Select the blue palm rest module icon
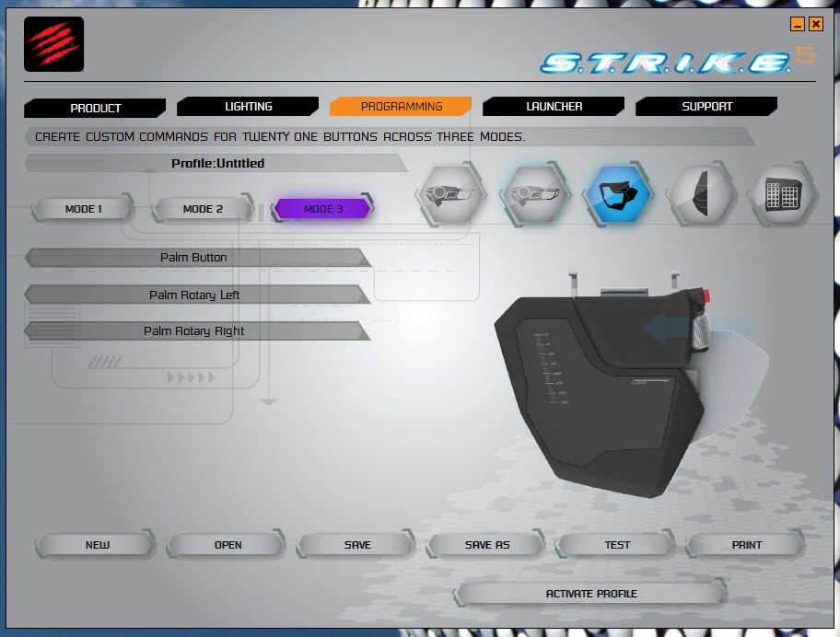This screenshot has height=637, width=840. coord(618,195)
